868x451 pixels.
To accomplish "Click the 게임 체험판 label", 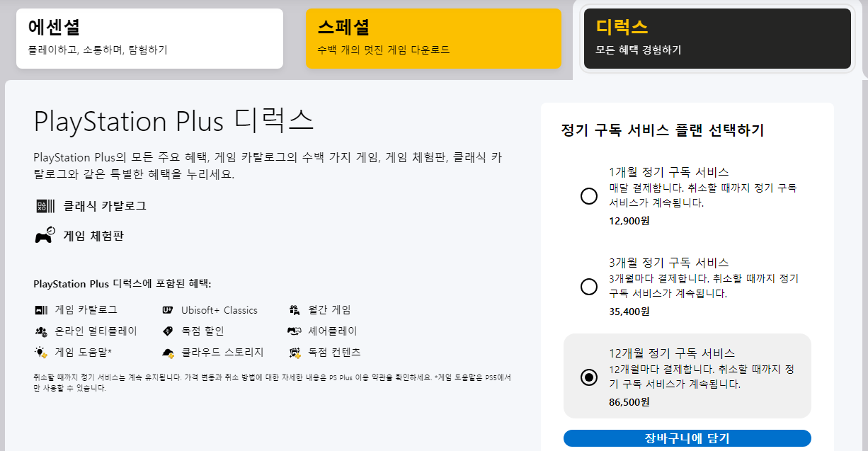I will click(93, 236).
